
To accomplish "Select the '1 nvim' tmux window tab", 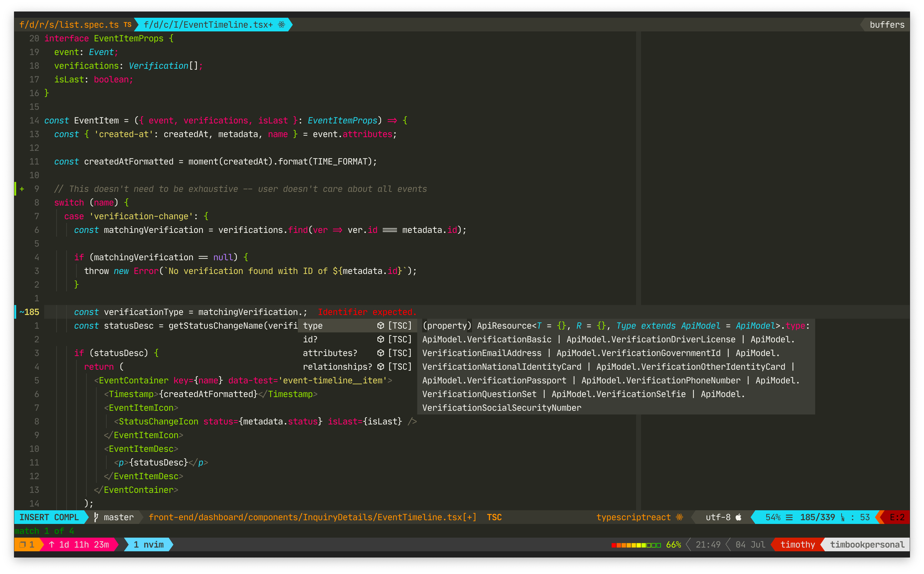I will tap(148, 544).
